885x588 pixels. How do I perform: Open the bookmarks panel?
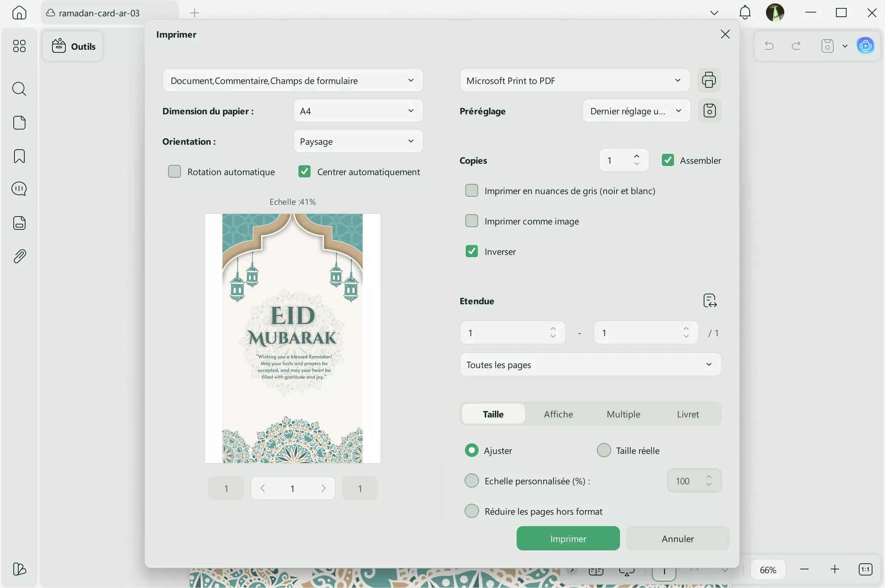tap(19, 156)
